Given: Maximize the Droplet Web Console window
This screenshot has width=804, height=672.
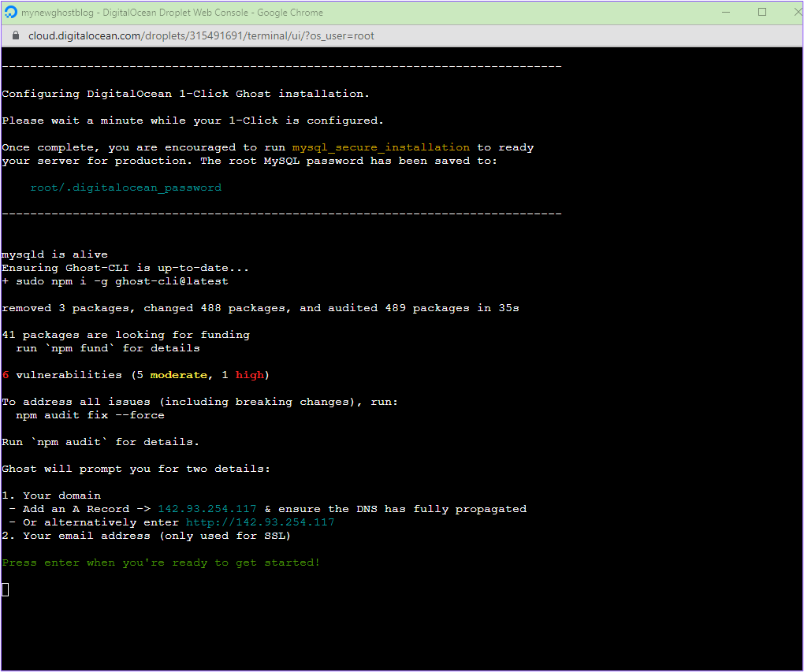Looking at the screenshot, I should (762, 13).
